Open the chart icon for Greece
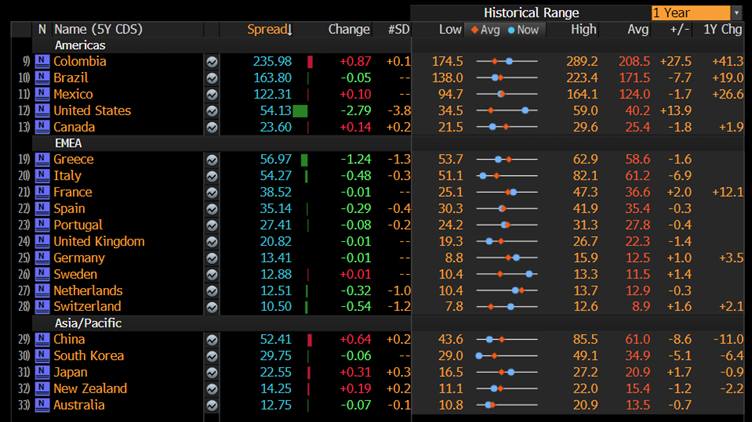 tap(212, 160)
